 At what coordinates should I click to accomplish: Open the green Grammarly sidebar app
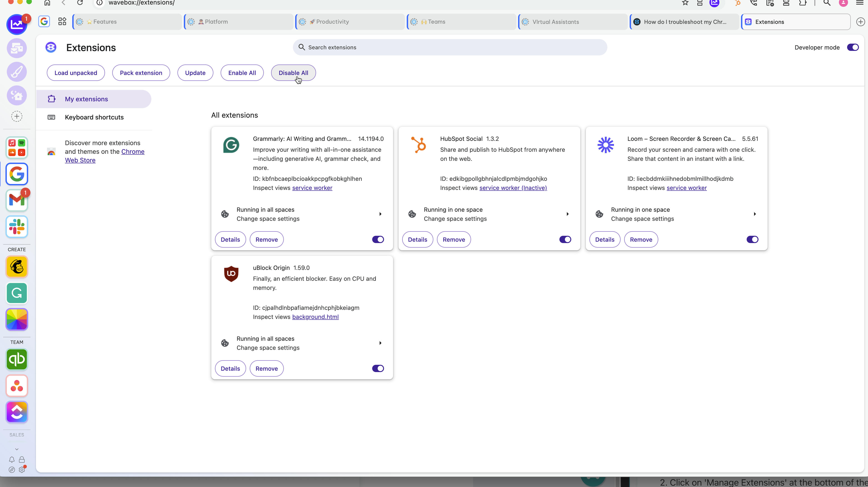[17, 293]
